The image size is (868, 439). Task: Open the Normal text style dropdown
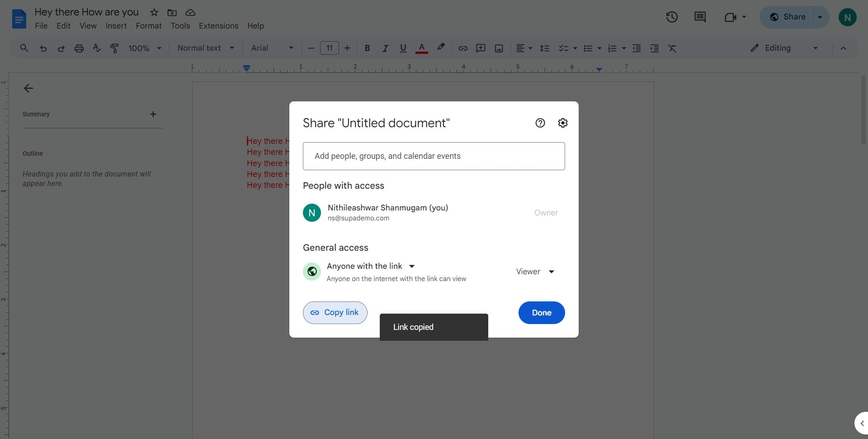(206, 48)
